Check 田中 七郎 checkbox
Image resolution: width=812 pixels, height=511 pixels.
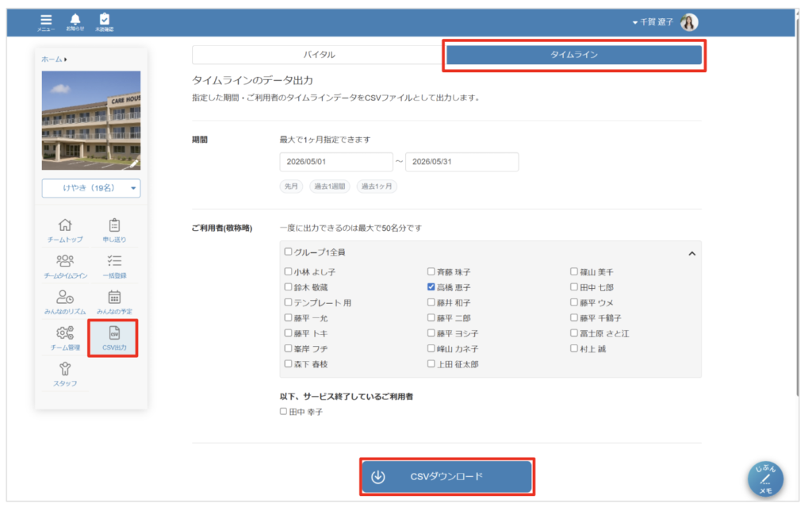[x=574, y=286]
